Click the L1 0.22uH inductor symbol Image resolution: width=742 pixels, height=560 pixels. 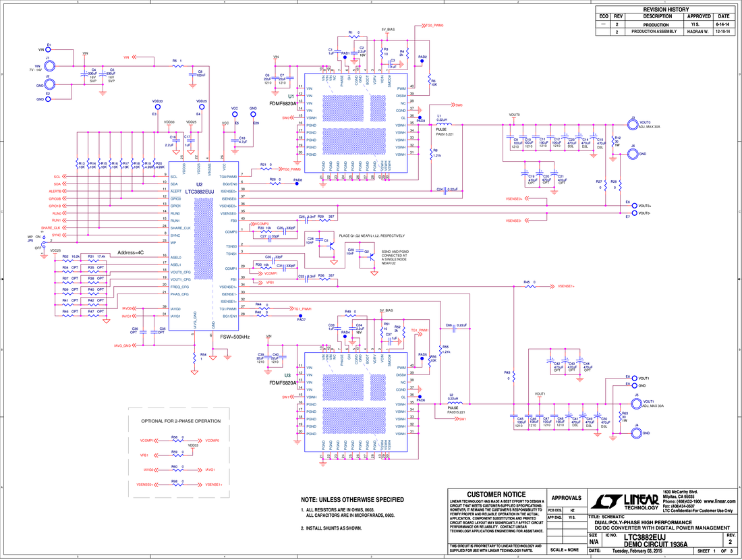(x=444, y=124)
